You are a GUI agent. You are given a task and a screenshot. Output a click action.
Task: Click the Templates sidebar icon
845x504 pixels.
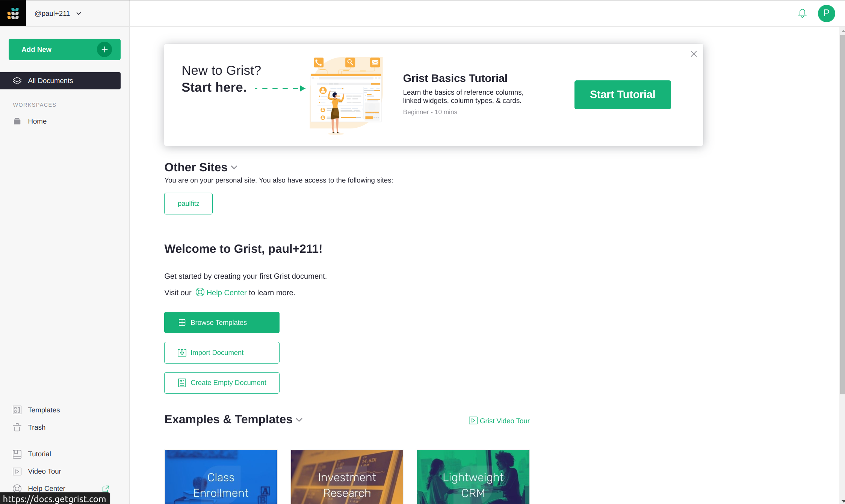point(17,410)
